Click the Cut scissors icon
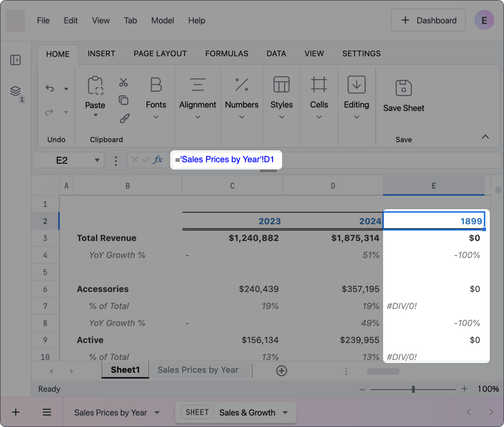 [123, 83]
